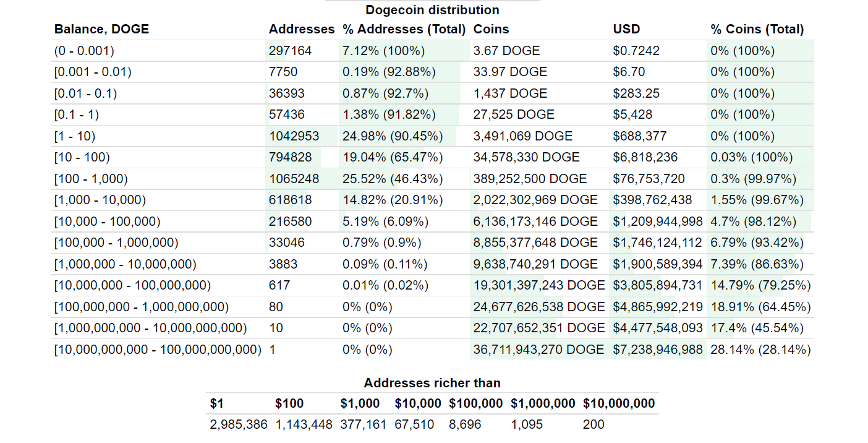Select the 'USD' column header
Screen dimensions: 868x443
627,29
